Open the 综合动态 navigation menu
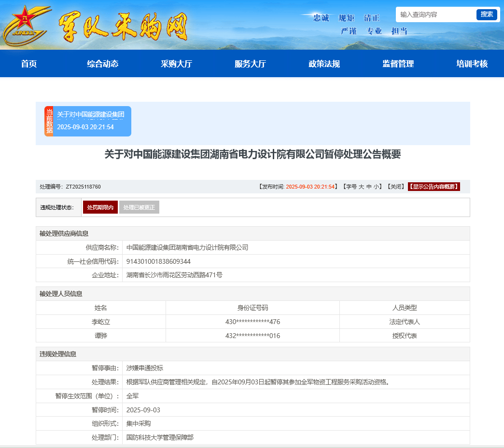Screen dimensions: 504x448 click(102, 64)
